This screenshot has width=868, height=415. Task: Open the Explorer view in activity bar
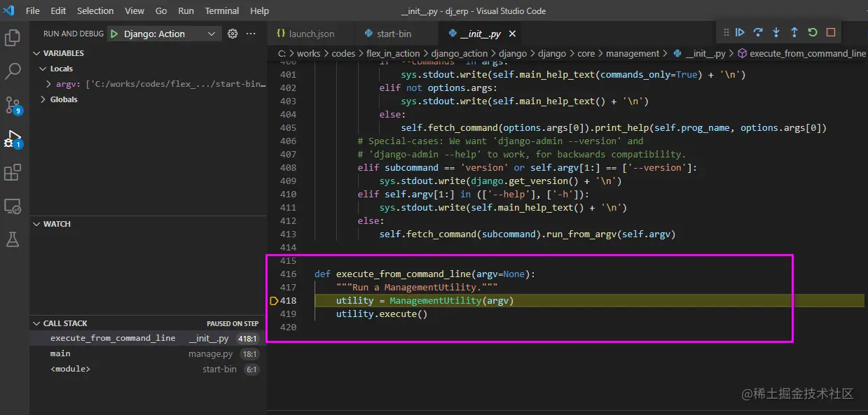coord(13,38)
